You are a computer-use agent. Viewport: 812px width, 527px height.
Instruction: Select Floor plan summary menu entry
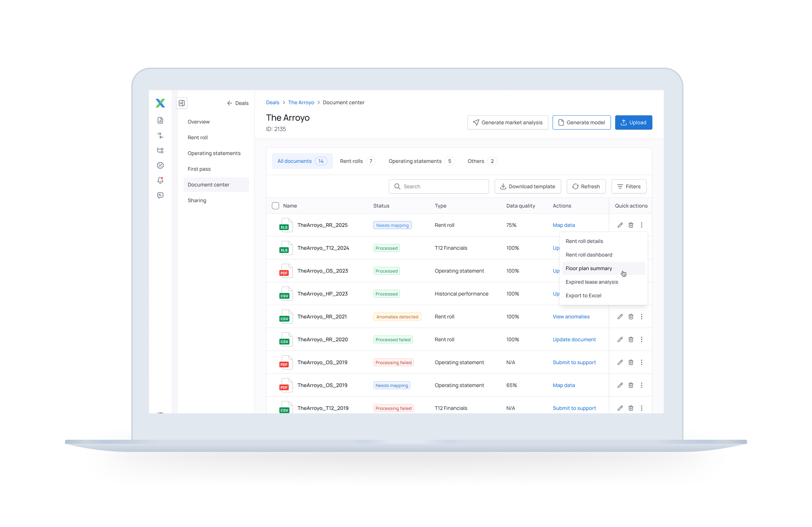[603, 269]
